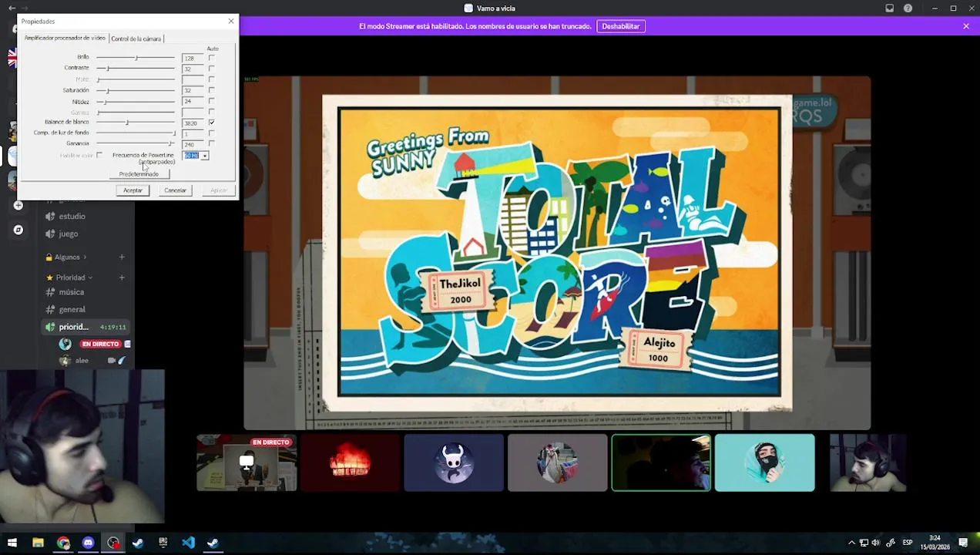980x555 pixels.
Task: Open Windows Start menu
Action: 12,543
